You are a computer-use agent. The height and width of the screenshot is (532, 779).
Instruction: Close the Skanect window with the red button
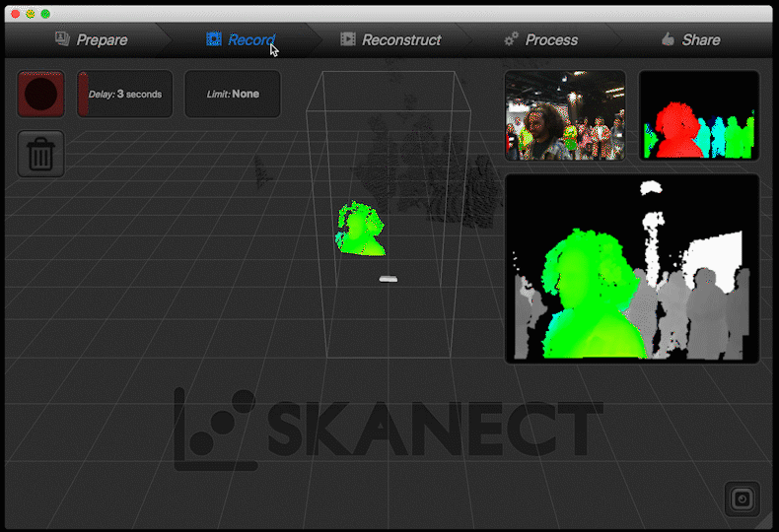16,14
